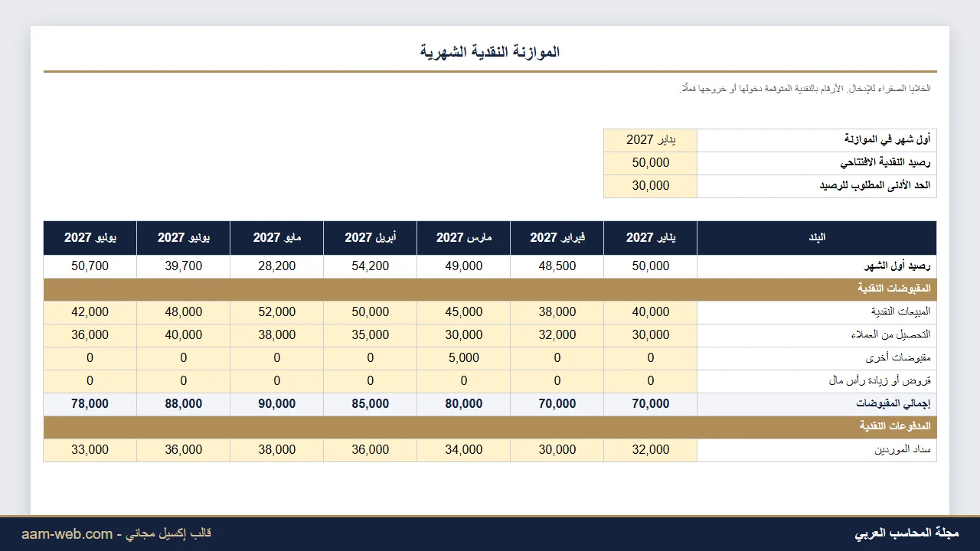This screenshot has height=551, width=980.
Task: Click the row label التحصيل من العملاء
Action: click(890, 335)
